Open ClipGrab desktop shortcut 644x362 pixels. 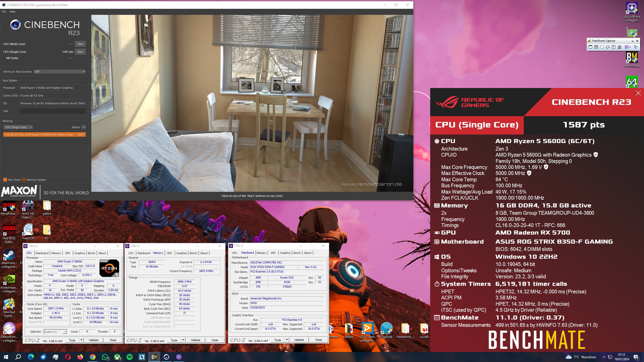point(387,330)
